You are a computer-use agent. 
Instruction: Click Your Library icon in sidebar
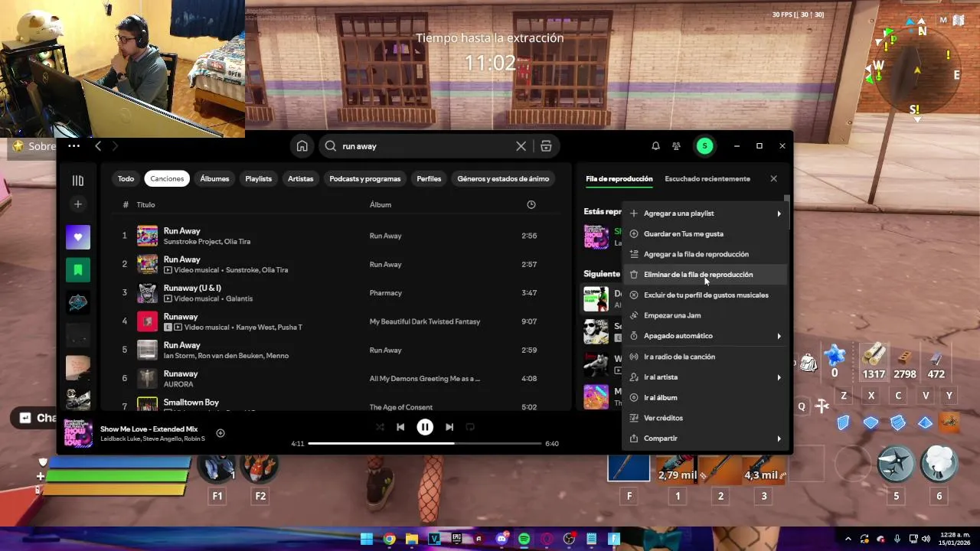point(77,181)
